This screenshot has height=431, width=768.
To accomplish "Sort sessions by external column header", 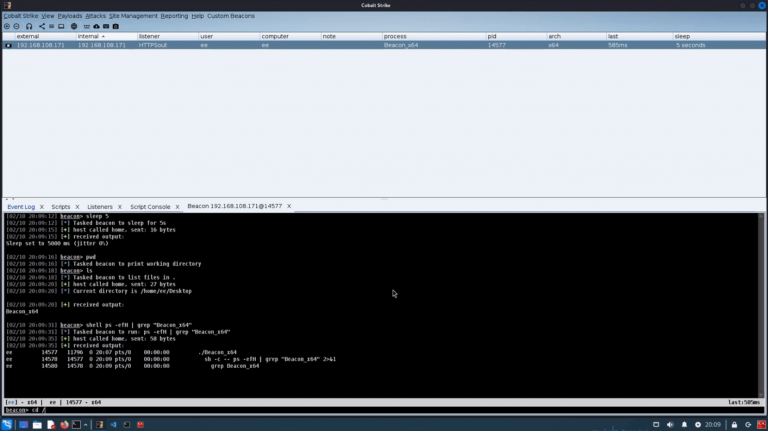I will pos(45,36).
